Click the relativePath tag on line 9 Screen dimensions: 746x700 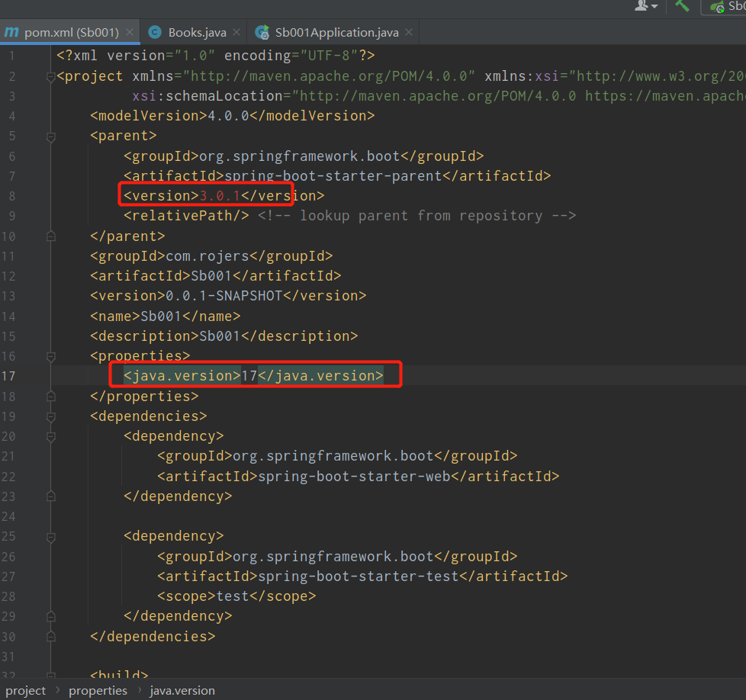coord(186,216)
